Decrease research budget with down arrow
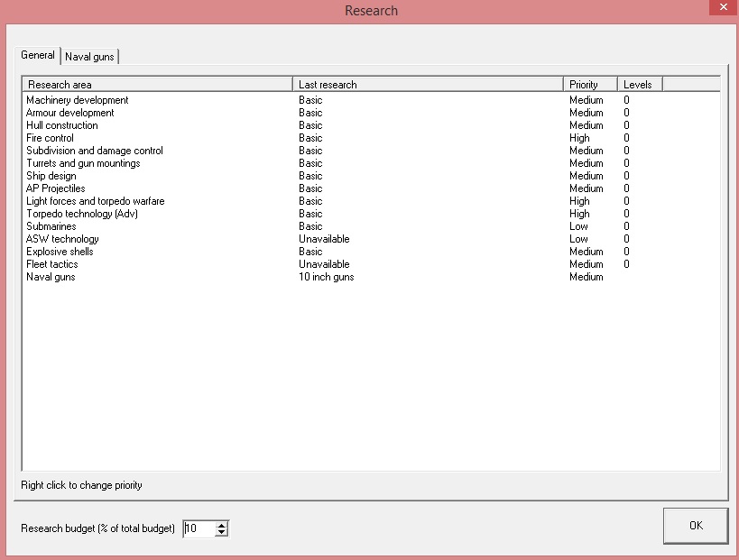Screen dimensions: 739x560 (221, 532)
